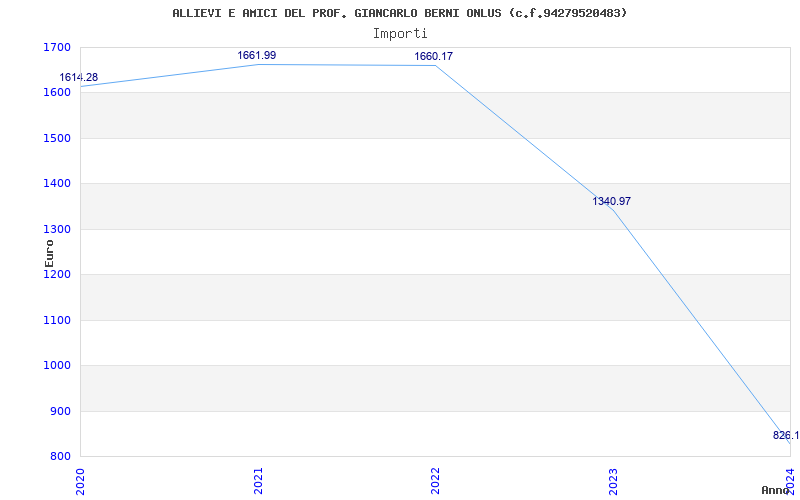This screenshot has width=800, height=500.
Task: Click the 2022 x-axis year label
Action: (x=435, y=482)
